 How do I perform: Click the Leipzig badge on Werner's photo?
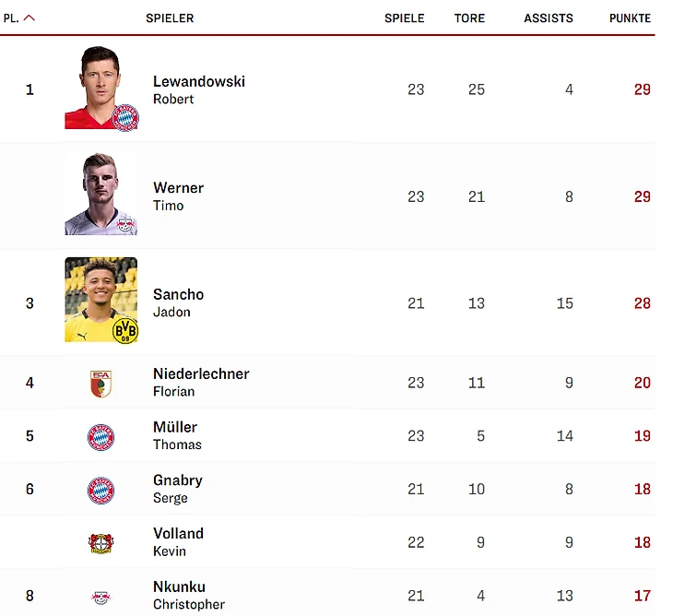click(x=125, y=223)
